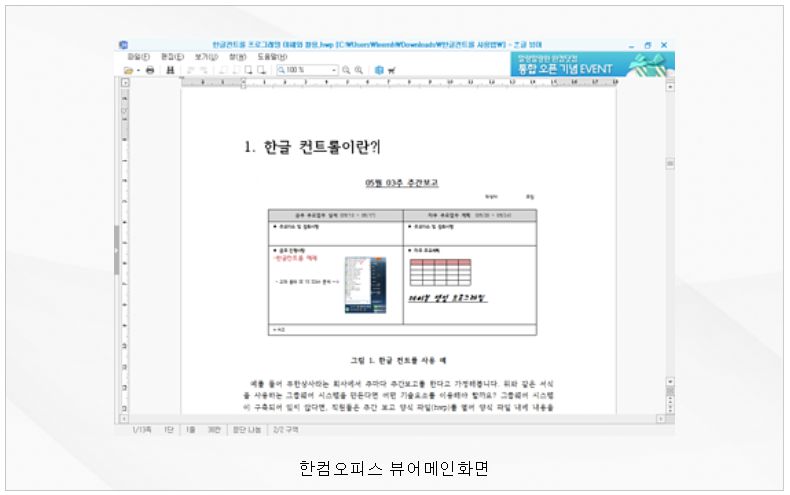The image size is (790, 495).
Task: Click the shopping cart icon
Action: [x=391, y=70]
